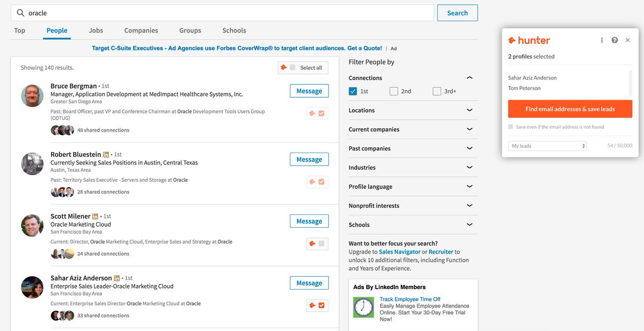Switch to the Top tab
Image resolution: width=644 pixels, height=331 pixels.
click(20, 31)
